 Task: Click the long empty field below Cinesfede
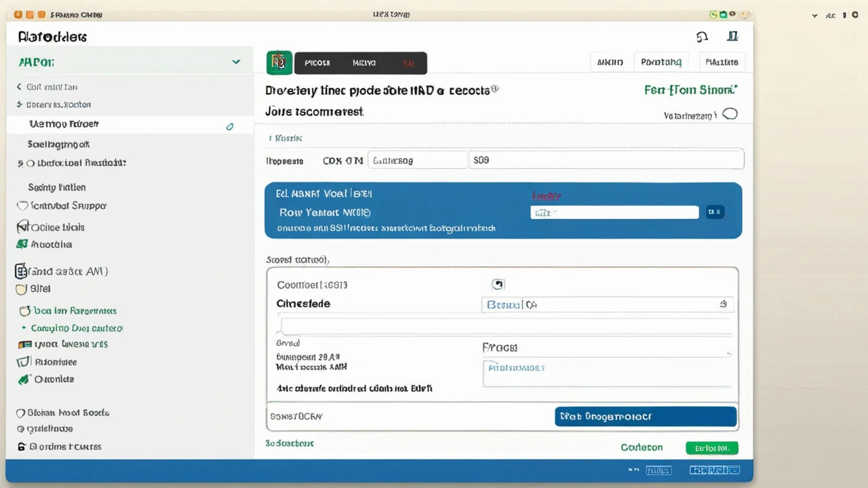pos(506,326)
